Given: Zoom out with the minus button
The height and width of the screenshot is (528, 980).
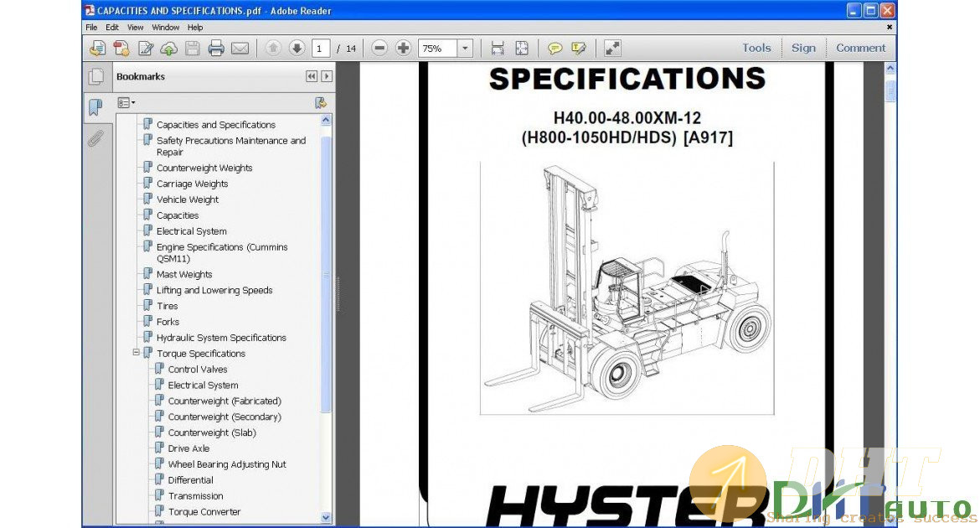Looking at the screenshot, I should pos(379,48).
